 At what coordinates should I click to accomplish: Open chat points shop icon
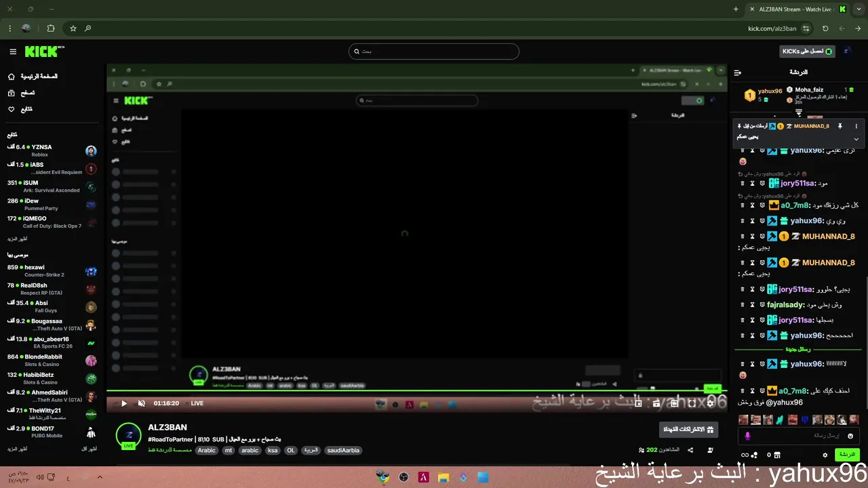coord(777,455)
